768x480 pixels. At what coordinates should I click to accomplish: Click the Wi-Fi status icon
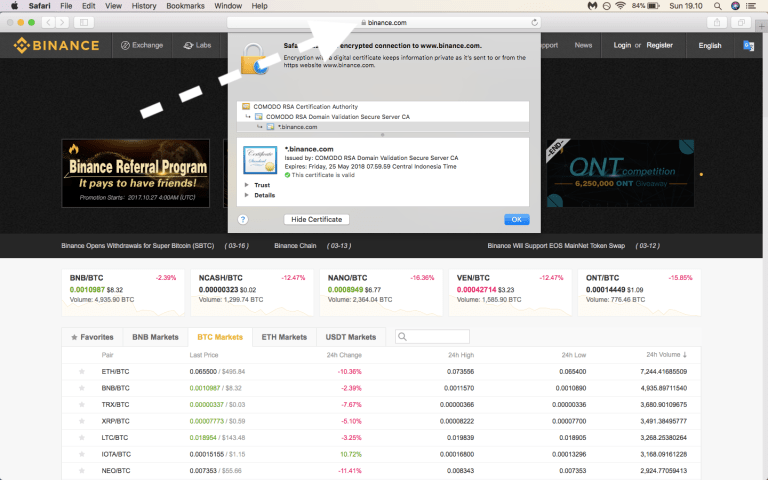(621, 6)
